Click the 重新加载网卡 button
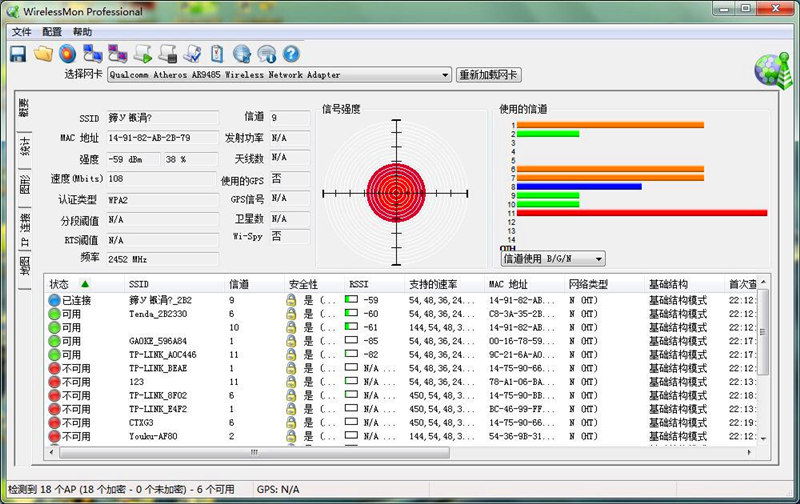Screen dimensions: 800x504 pyautogui.click(x=488, y=75)
